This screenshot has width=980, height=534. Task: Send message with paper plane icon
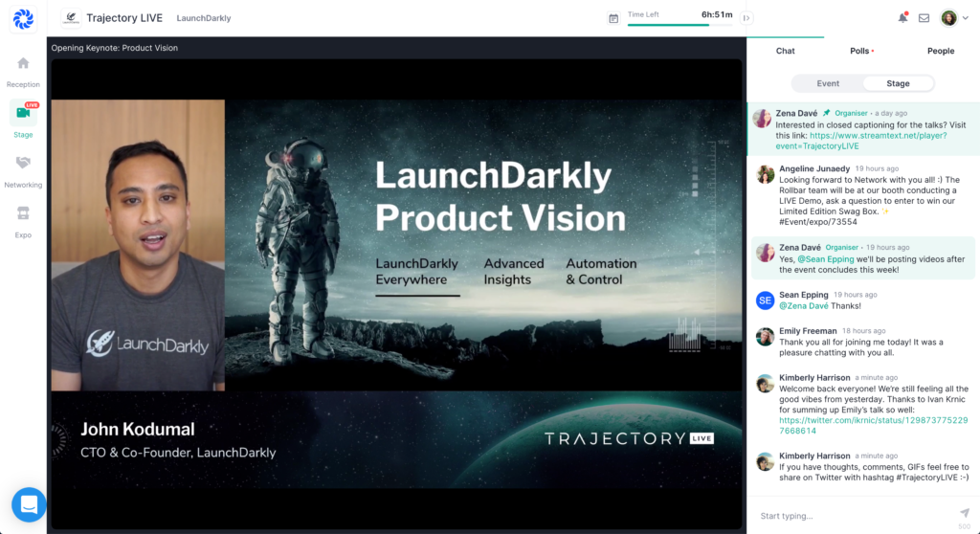pos(964,513)
